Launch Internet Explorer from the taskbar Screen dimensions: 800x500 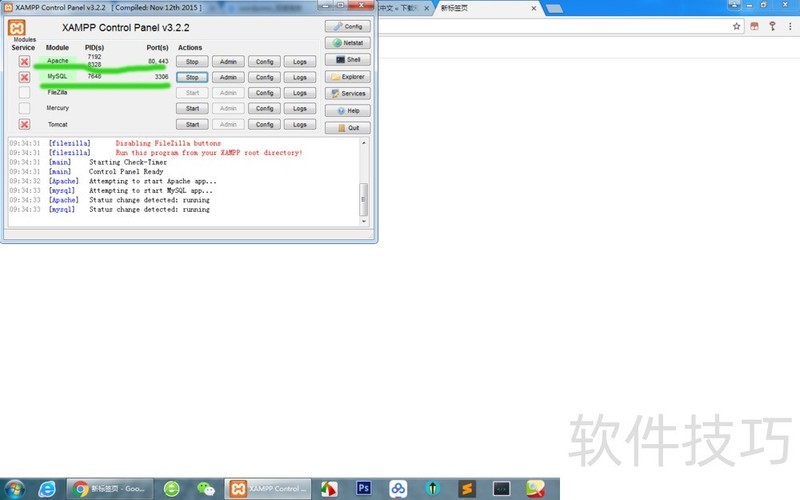[47, 489]
